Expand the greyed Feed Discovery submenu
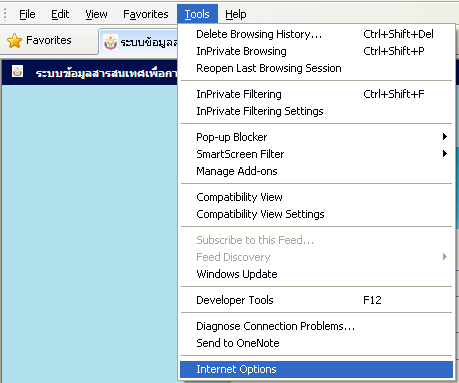459x383 pixels. point(316,257)
